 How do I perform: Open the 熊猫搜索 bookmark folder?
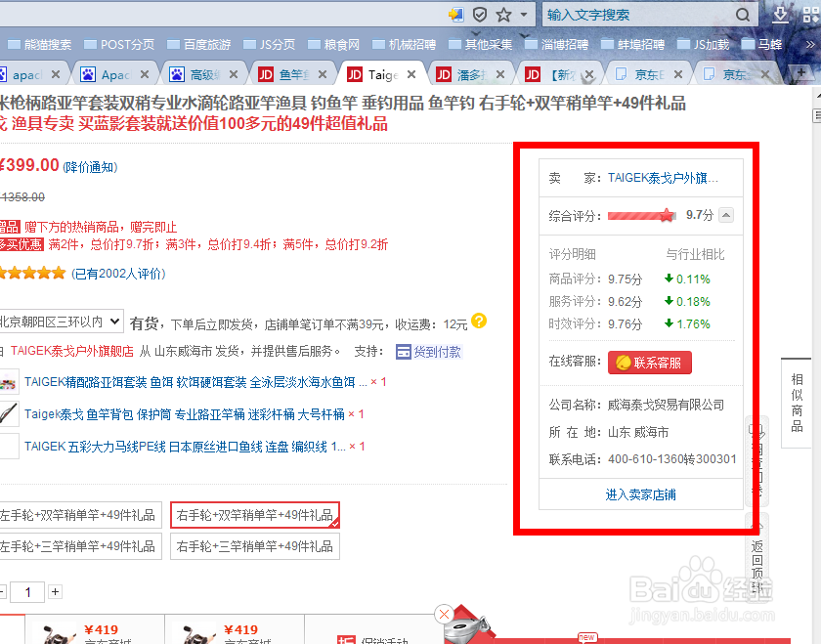40,45
